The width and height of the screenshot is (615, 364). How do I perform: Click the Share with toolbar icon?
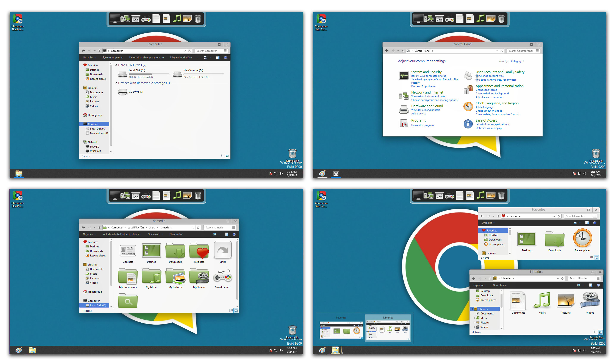(x=155, y=235)
